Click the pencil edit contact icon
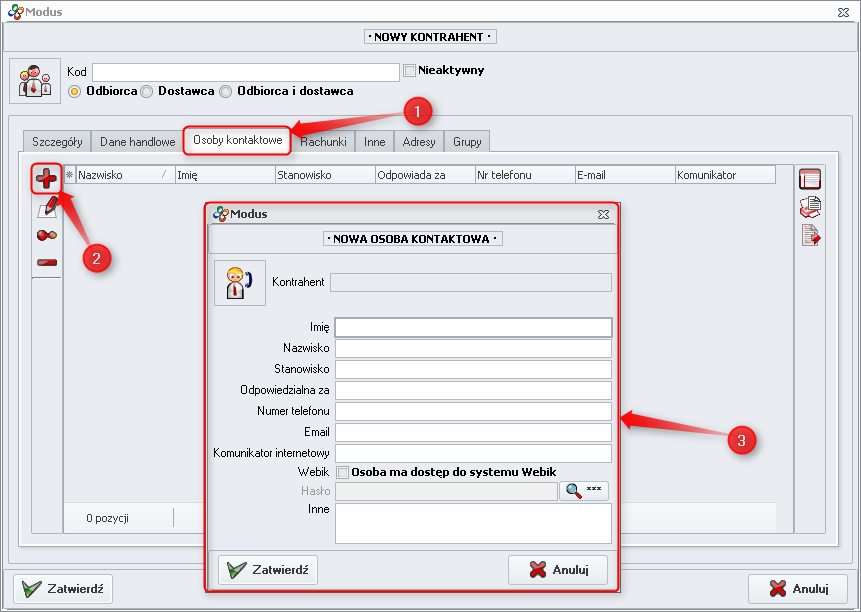 (46, 208)
